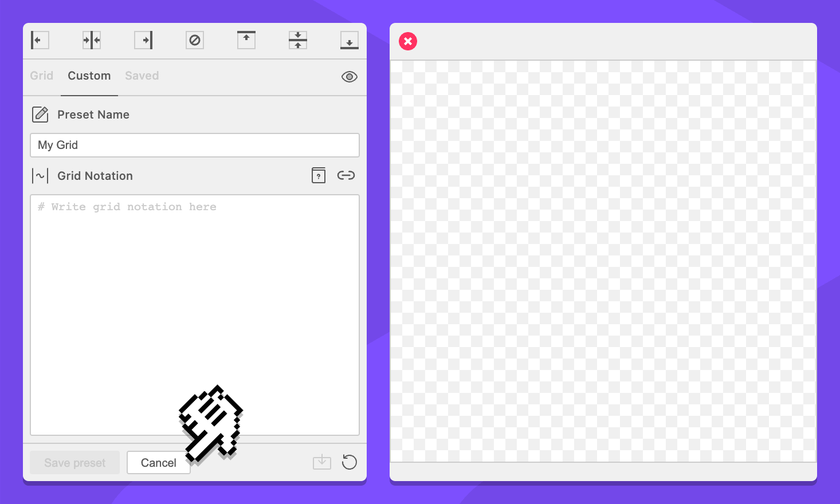Close preview with red X button
840x504 pixels.
coord(408,41)
